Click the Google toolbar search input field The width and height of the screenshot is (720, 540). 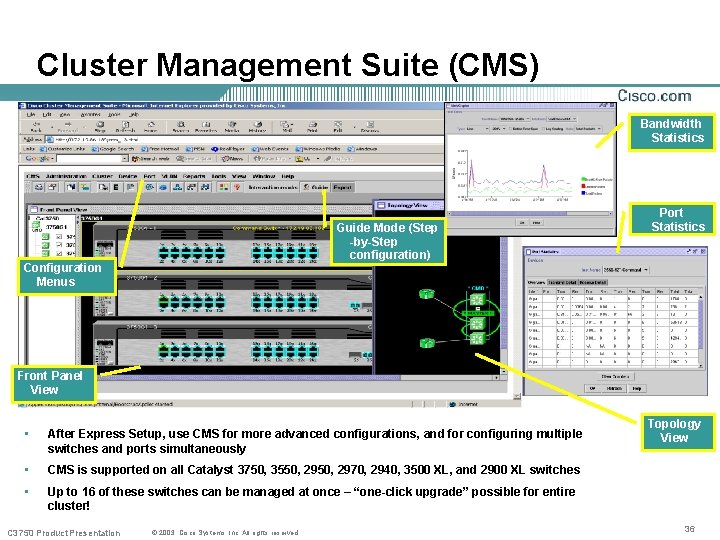pos(88,158)
